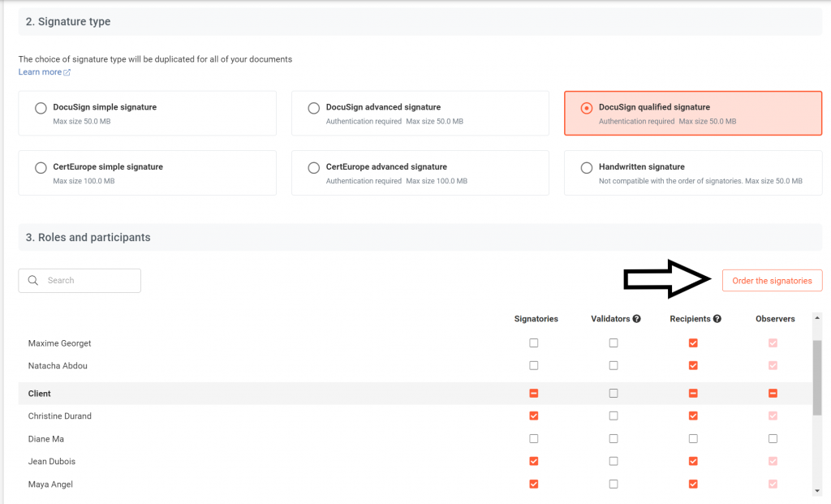Uncheck Natacha Abdou as recipient
Viewport: 831px width, 504px height.
(x=692, y=366)
